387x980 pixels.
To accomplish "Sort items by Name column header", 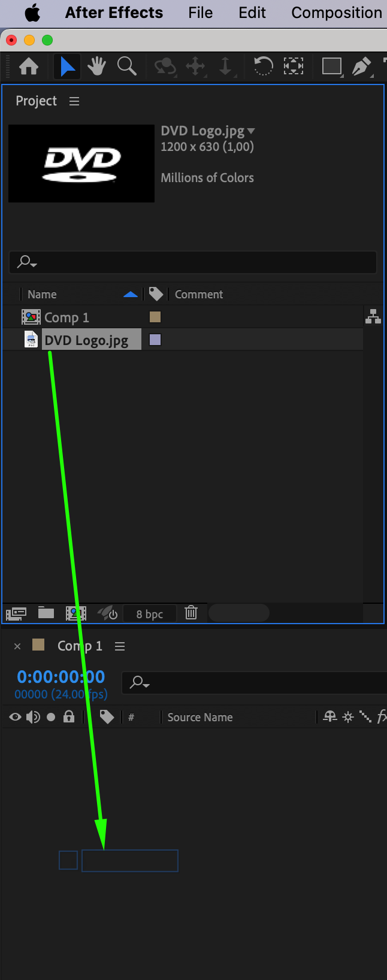I will click(42, 294).
